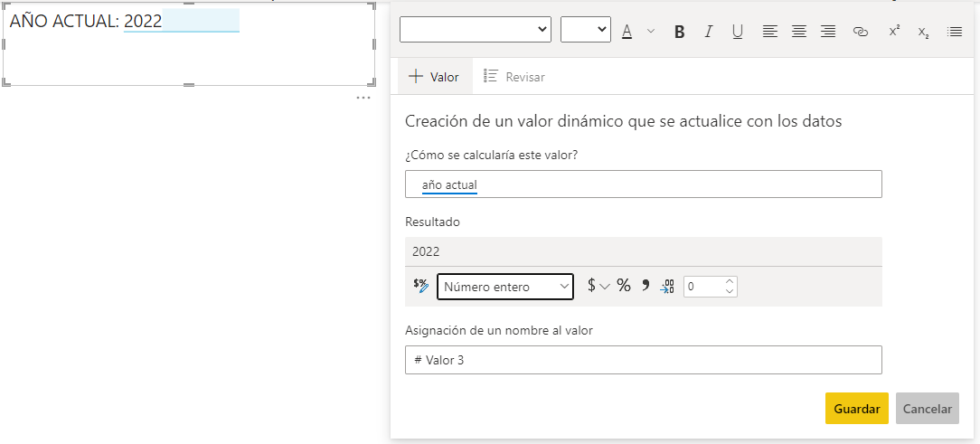Apply superscript formatting

(x=894, y=32)
